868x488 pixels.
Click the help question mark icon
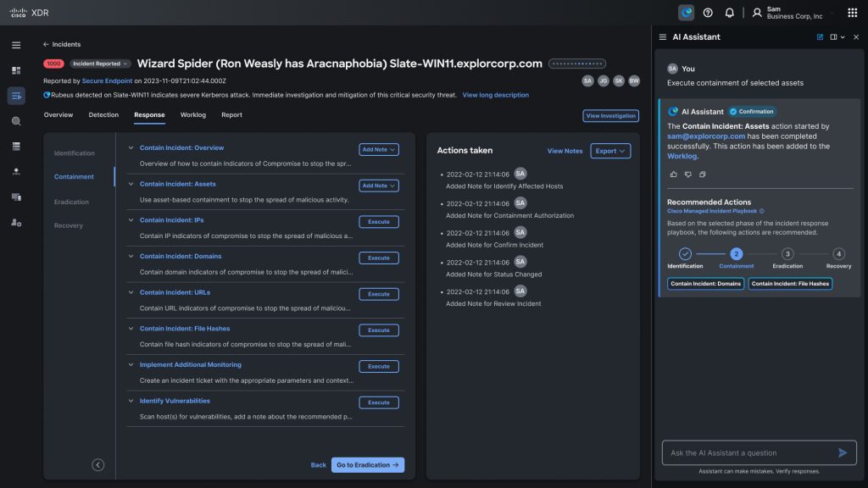[708, 13]
